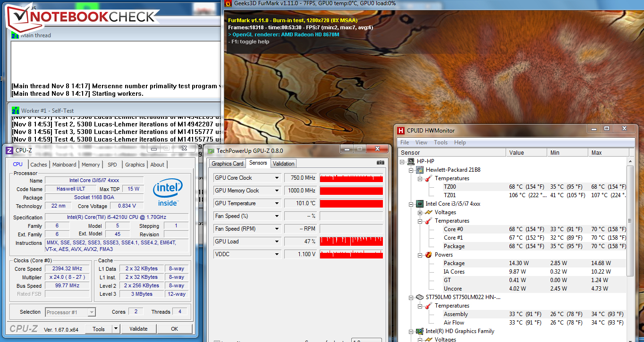The width and height of the screenshot is (644, 342).
Task: Click the HP-HP computer icon in HWMonitor
Action: click(x=411, y=161)
